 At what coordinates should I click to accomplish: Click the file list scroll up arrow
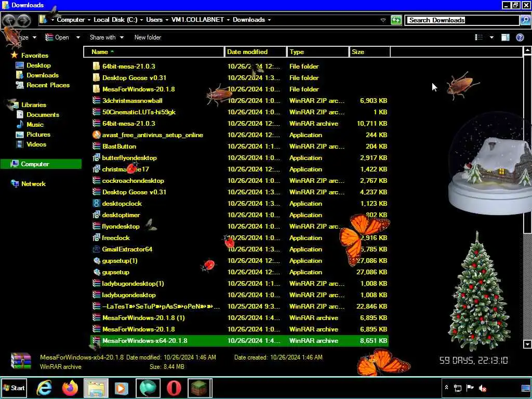point(527,50)
